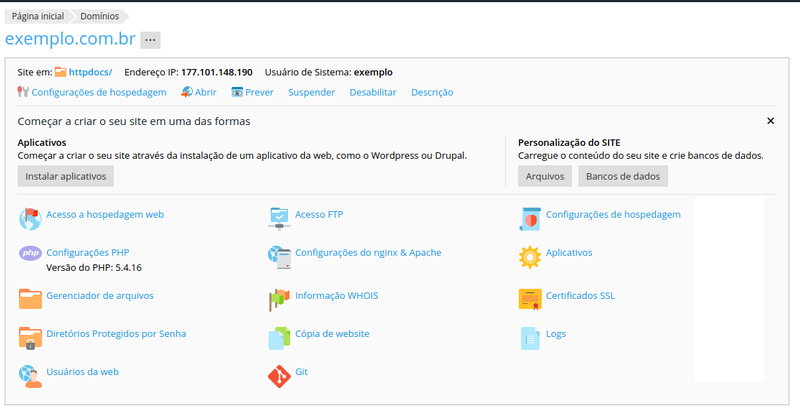The height and width of the screenshot is (416, 800).
Task: Click the Bancos de dados button
Action: pyautogui.click(x=623, y=176)
